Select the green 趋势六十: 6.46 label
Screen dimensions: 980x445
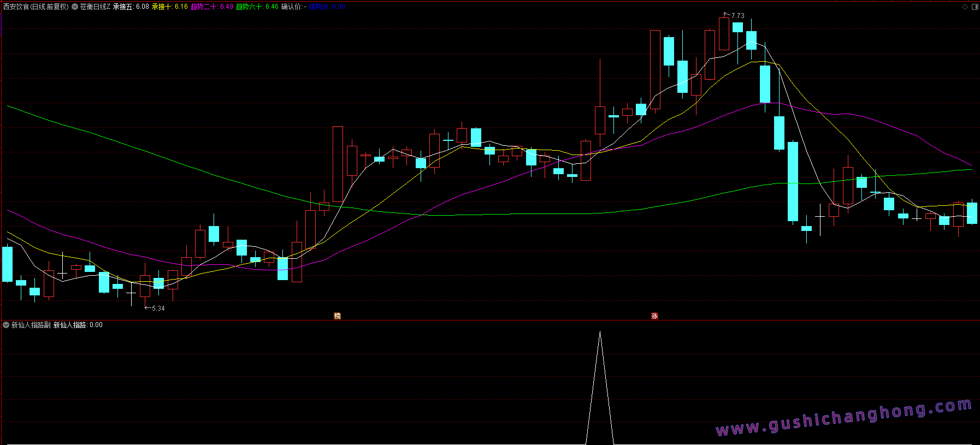(257, 7)
